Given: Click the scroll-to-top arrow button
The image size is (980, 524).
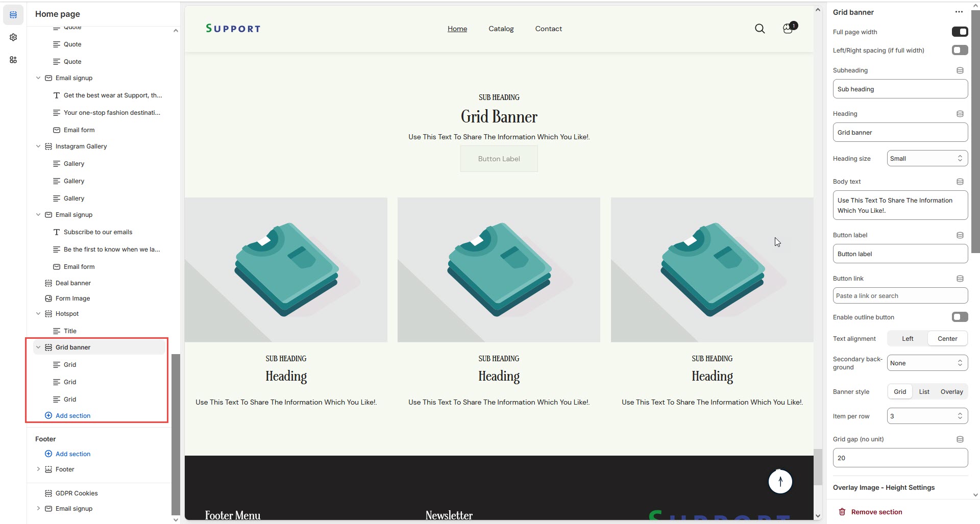Looking at the screenshot, I should [x=780, y=481].
